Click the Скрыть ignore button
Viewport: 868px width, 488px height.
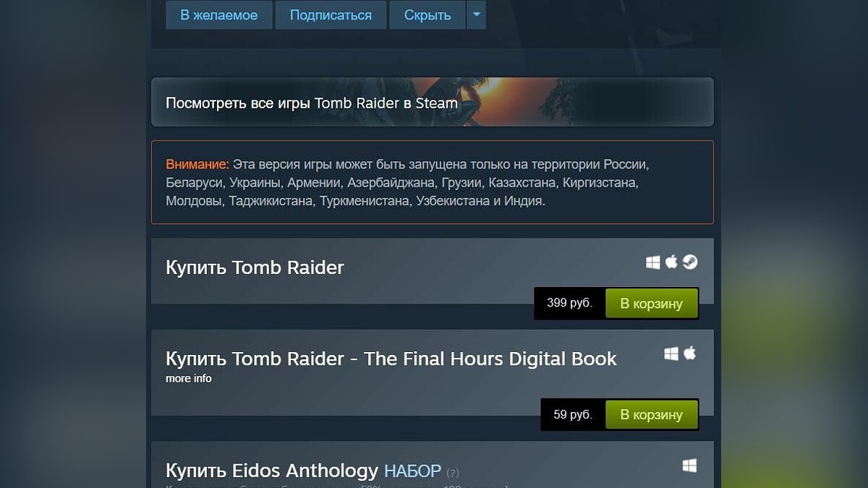click(x=427, y=14)
